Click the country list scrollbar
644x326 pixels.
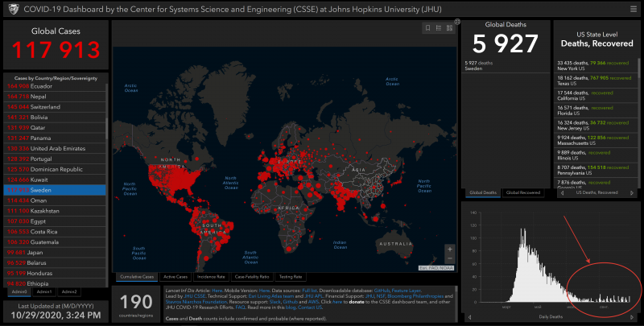coord(107,128)
